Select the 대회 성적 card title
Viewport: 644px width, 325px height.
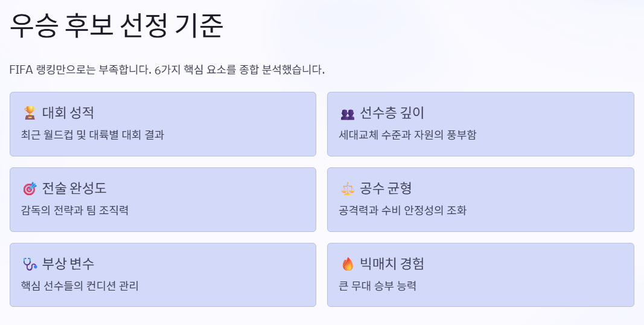pos(68,112)
